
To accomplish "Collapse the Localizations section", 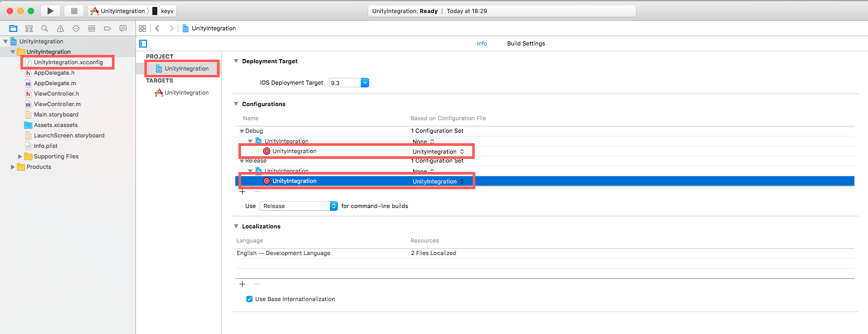I will click(x=236, y=226).
